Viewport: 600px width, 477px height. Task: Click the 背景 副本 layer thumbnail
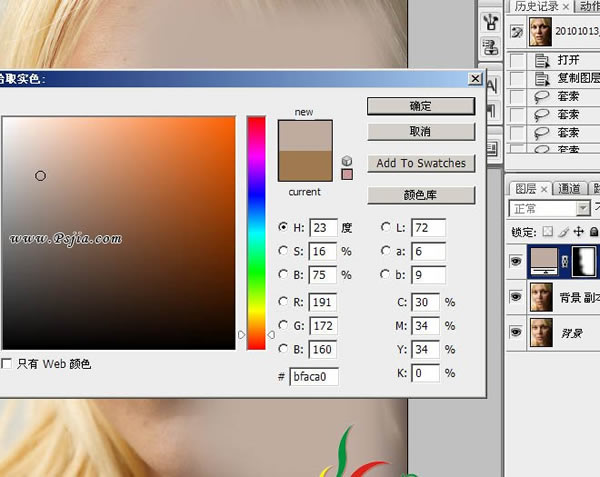(x=541, y=297)
